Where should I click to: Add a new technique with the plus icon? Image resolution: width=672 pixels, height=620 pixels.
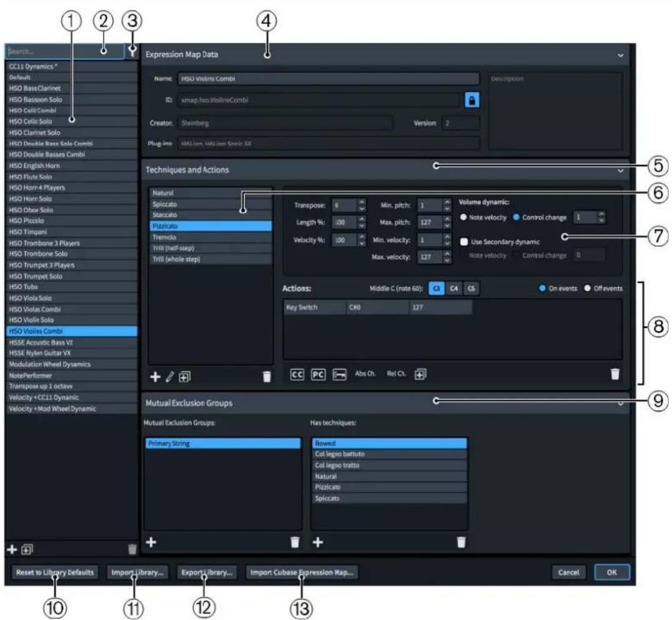click(155, 377)
